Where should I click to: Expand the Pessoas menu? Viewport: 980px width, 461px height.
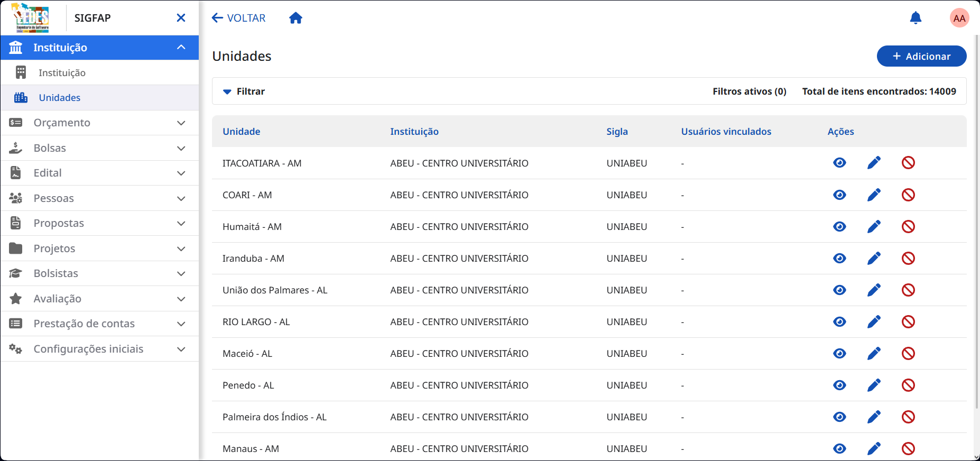coord(99,198)
